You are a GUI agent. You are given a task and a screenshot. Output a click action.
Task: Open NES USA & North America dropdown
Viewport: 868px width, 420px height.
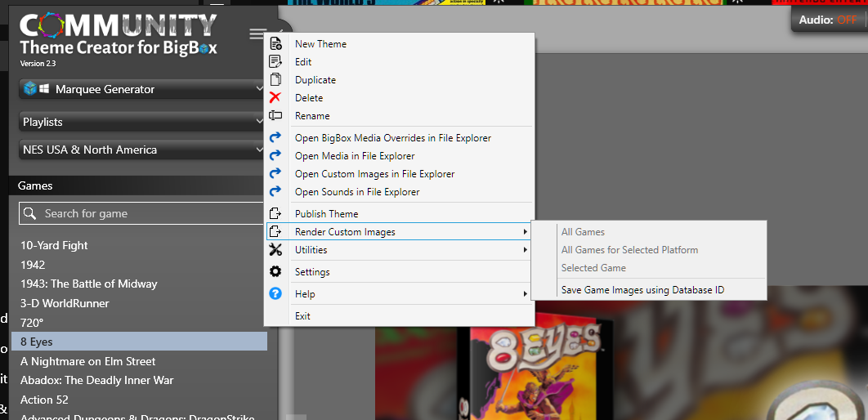141,150
